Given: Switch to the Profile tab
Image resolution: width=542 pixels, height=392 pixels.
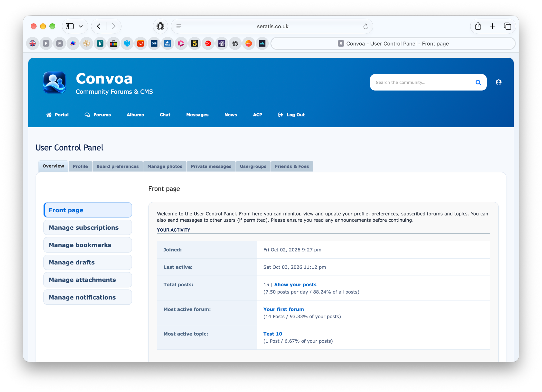Looking at the screenshot, I should (80, 166).
